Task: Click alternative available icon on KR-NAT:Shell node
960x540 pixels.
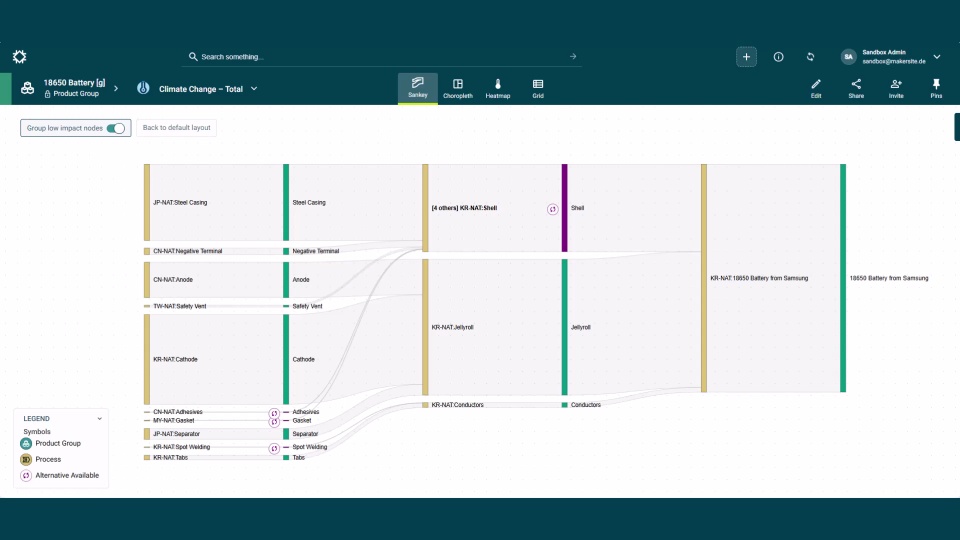Action: pyautogui.click(x=552, y=209)
